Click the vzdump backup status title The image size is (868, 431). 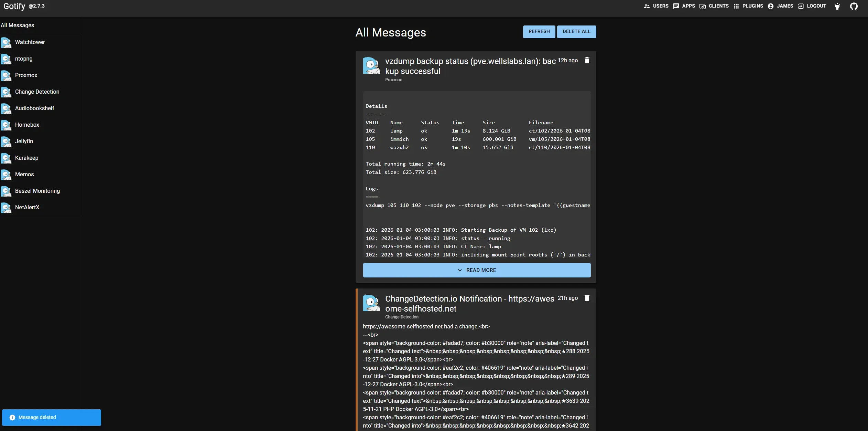(470, 66)
